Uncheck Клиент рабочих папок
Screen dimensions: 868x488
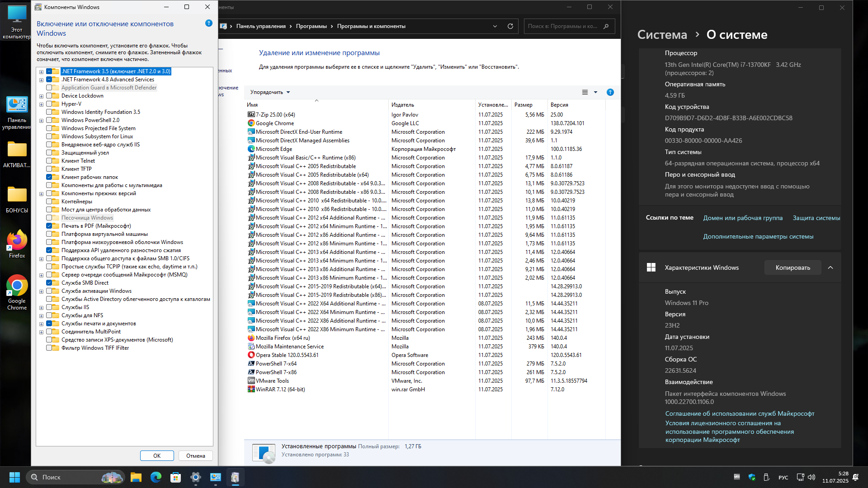(49, 177)
